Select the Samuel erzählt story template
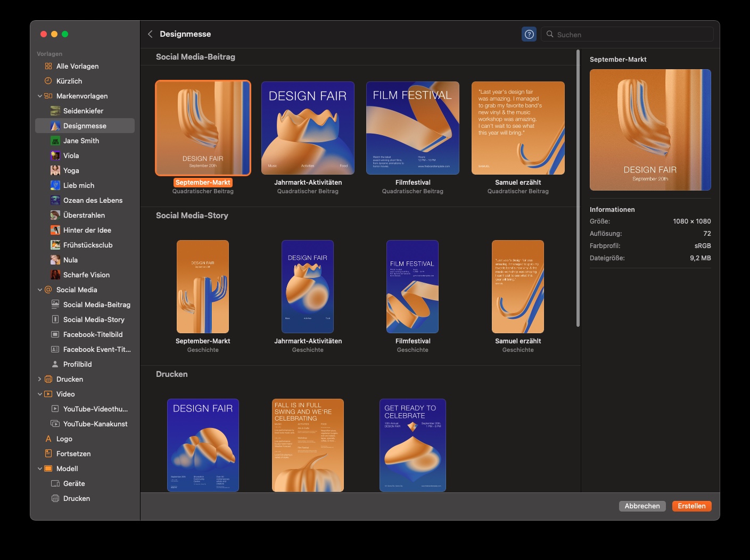This screenshot has height=560, width=750. coord(517,286)
